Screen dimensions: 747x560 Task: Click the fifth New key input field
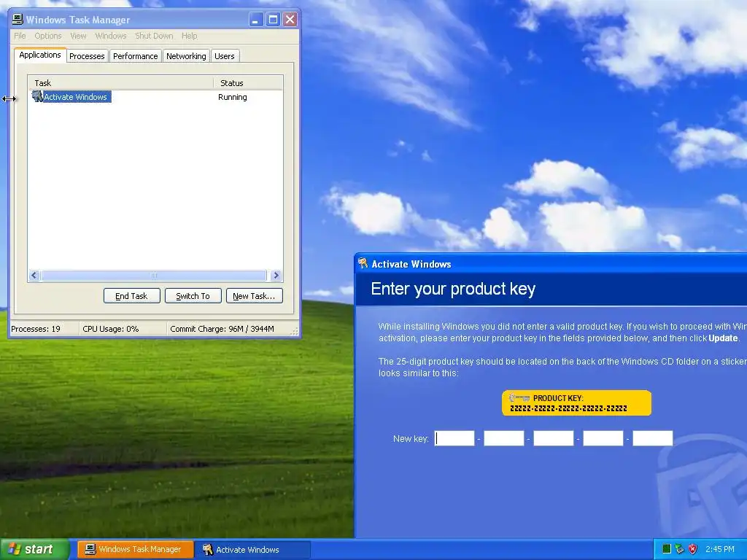coord(653,438)
